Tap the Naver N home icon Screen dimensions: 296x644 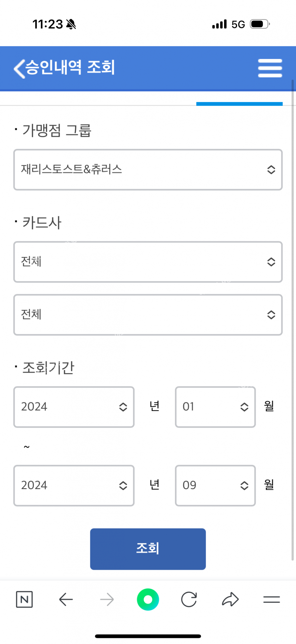click(24, 599)
